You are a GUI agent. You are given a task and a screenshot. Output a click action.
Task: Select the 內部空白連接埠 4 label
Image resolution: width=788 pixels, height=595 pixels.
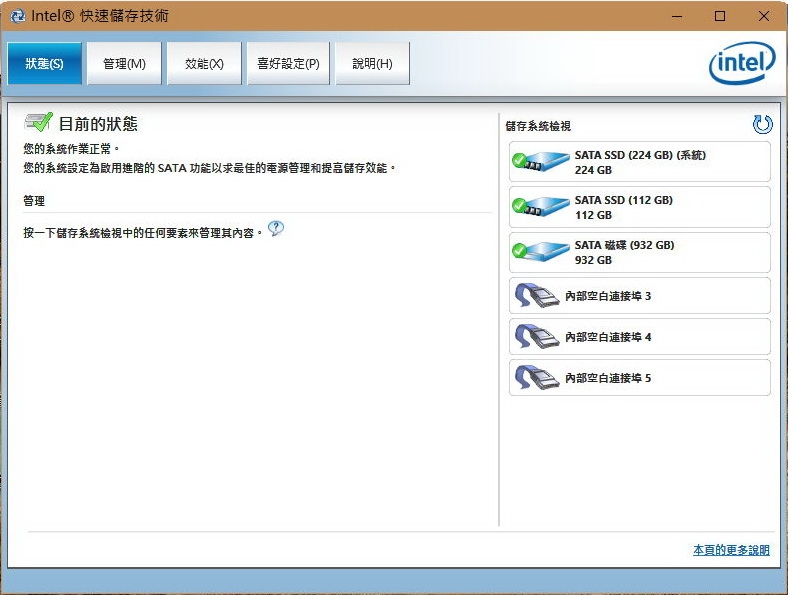608,337
